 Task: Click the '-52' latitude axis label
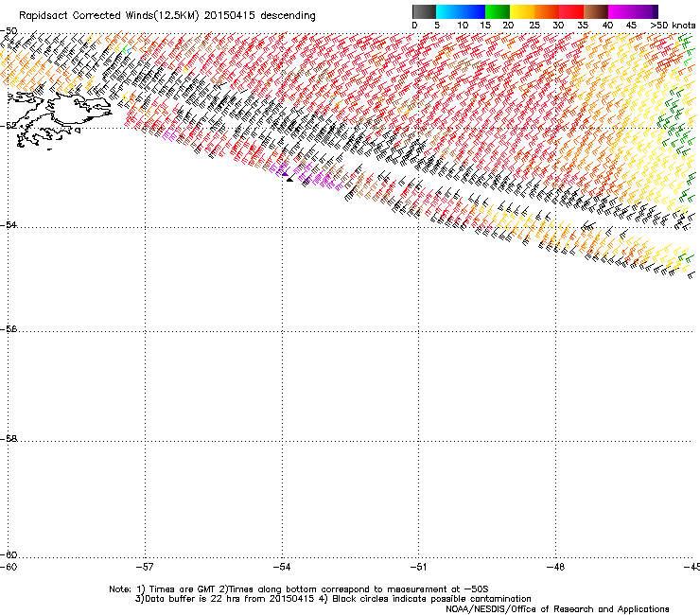coord(9,126)
